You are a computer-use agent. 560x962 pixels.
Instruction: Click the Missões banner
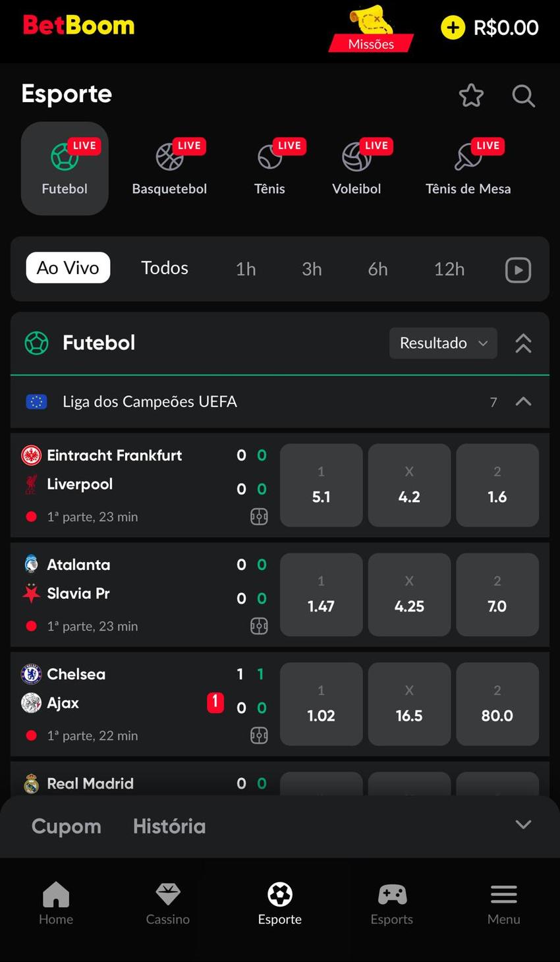point(371,31)
